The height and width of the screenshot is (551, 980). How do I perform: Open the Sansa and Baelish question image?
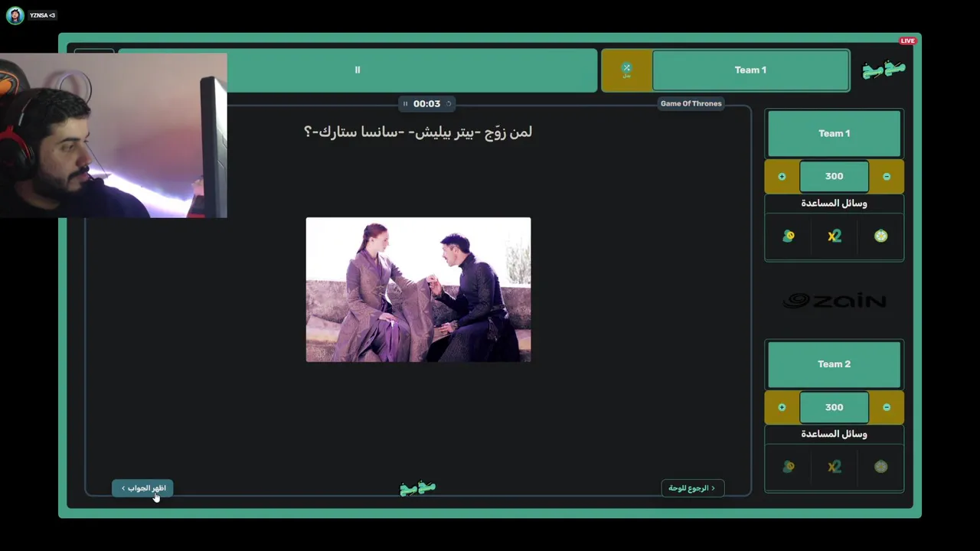(x=418, y=289)
